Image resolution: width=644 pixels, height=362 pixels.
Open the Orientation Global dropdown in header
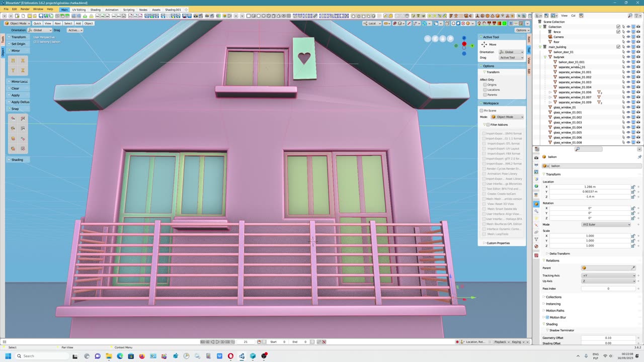tap(40, 30)
